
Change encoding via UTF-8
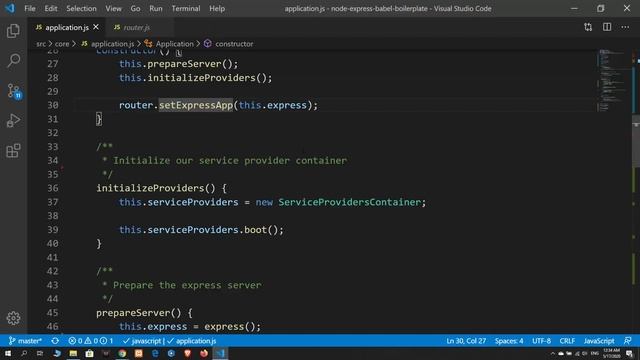(542, 341)
